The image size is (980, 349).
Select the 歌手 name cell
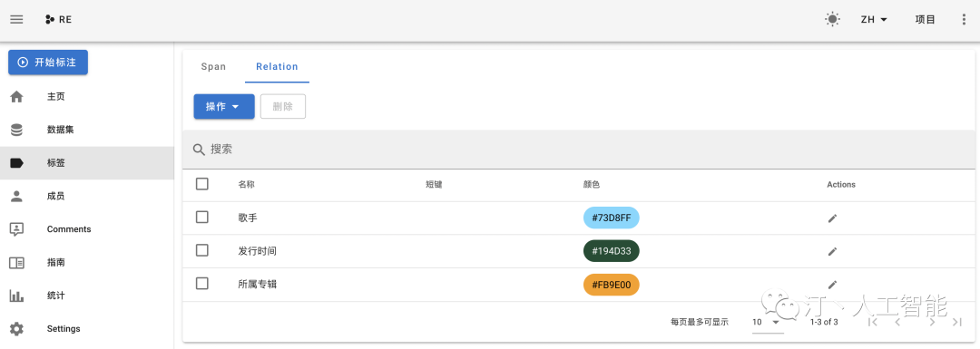coord(248,218)
